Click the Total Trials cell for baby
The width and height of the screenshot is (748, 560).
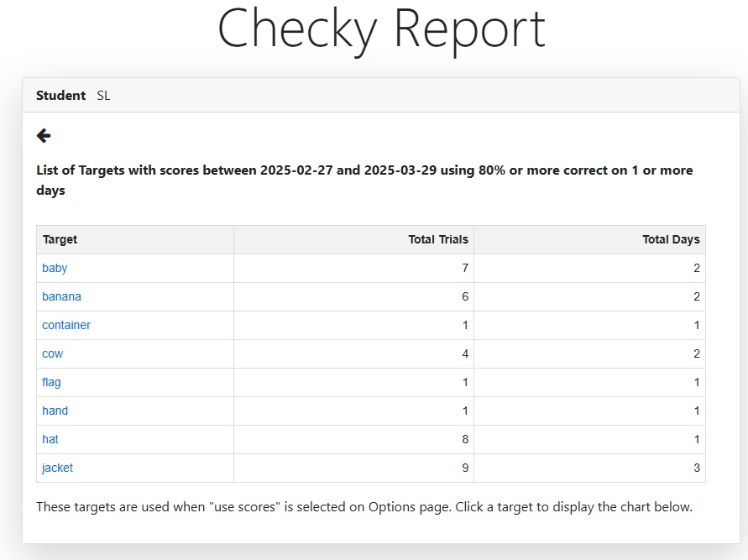point(464,268)
